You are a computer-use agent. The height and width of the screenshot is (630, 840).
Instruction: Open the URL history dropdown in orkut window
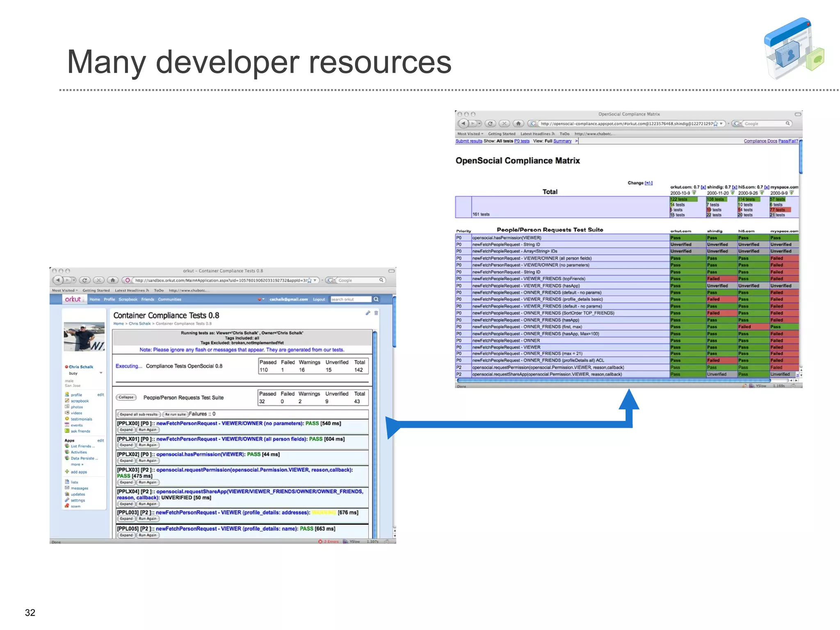point(315,281)
